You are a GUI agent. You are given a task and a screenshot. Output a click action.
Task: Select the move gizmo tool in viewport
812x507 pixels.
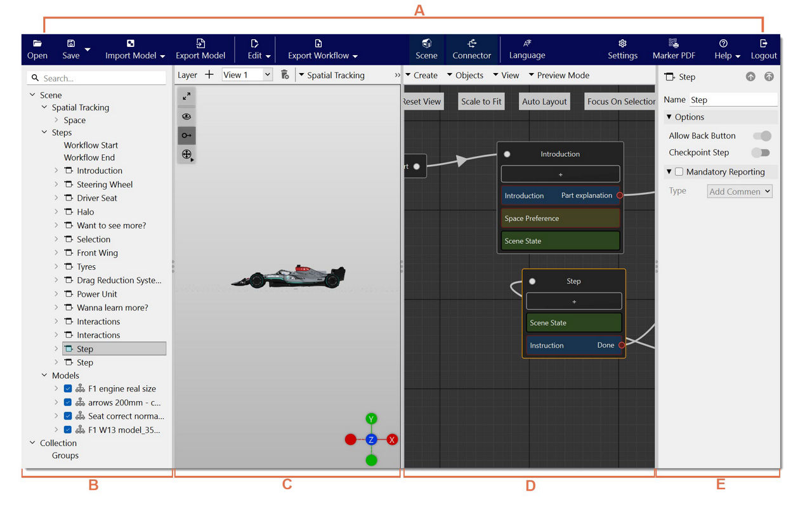(187, 154)
